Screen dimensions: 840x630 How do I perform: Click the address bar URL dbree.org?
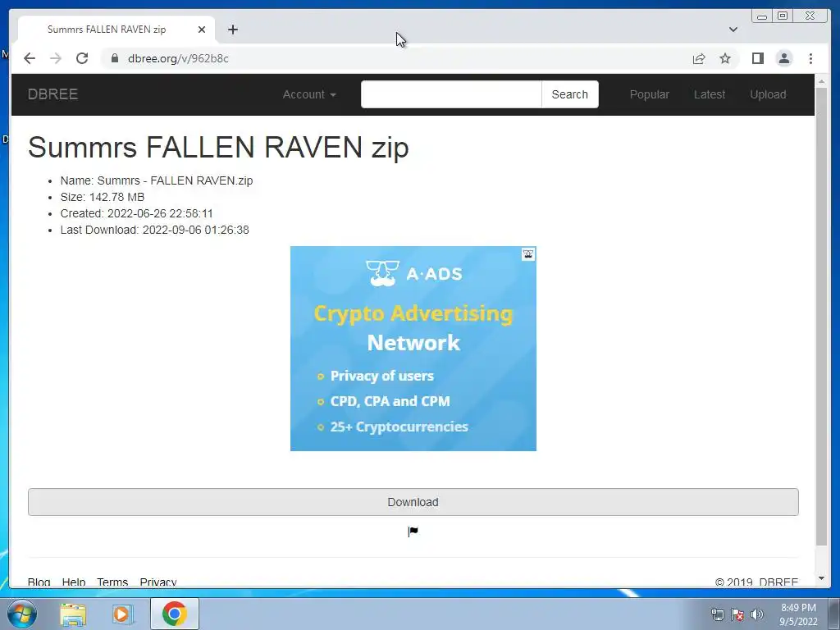point(178,58)
